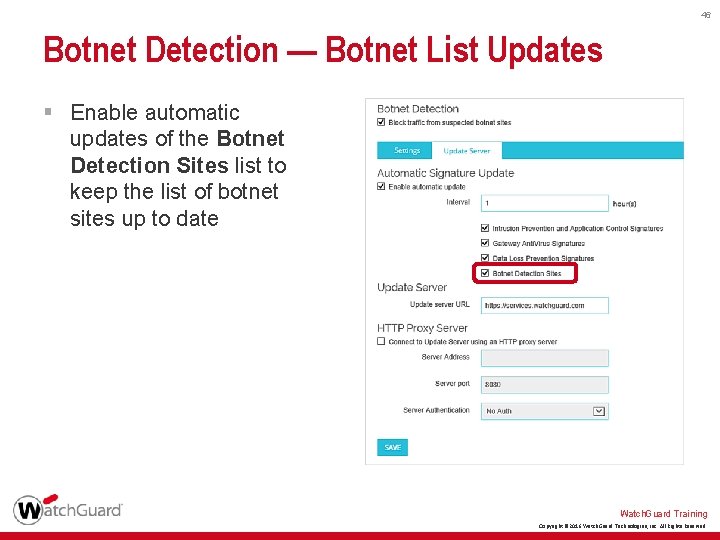Click the SAVE button
Viewport: 720px width, 540px height.
coord(392,447)
